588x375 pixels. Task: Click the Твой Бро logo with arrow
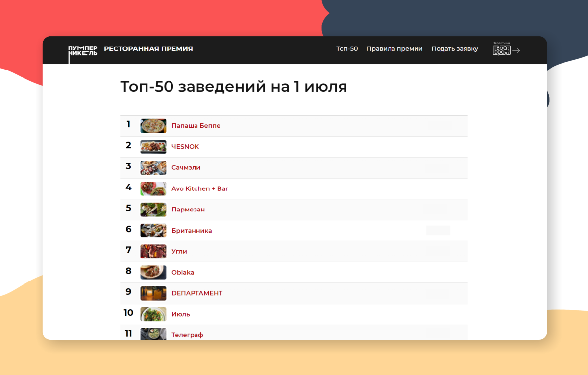coord(506,49)
